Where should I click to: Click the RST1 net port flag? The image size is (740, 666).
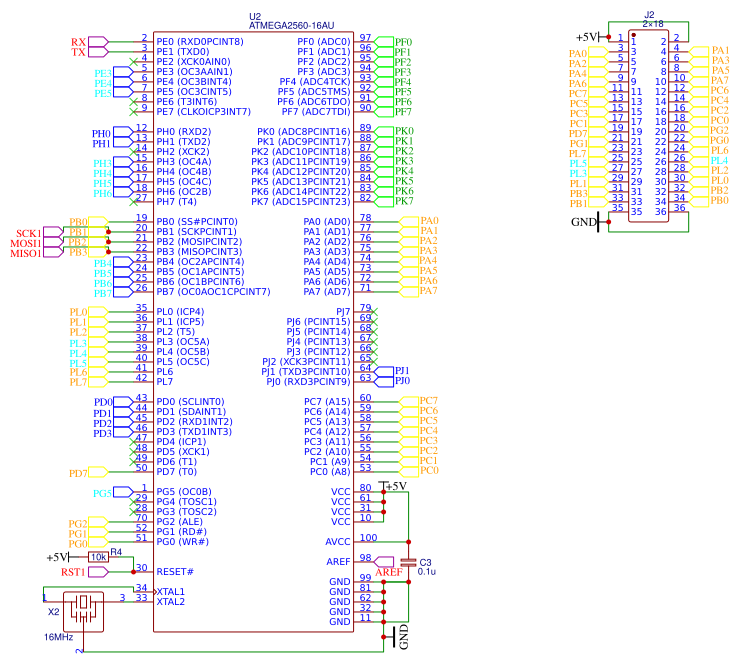(98, 572)
